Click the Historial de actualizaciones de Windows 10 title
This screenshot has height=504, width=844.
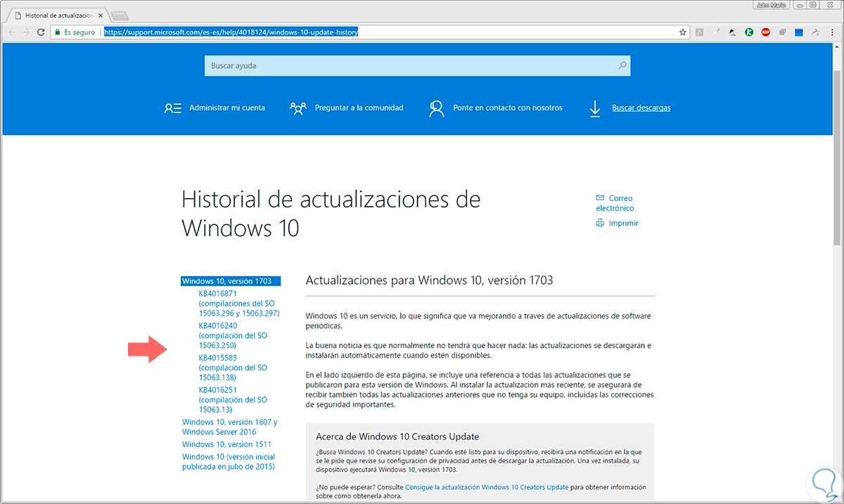(331, 213)
